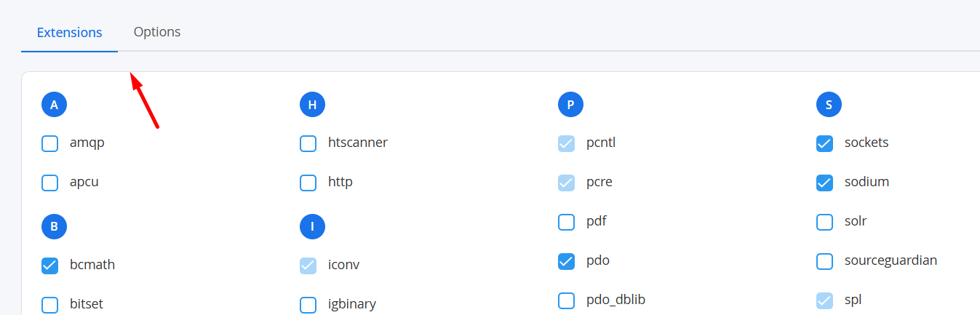This screenshot has width=980, height=315.
Task: Turn on the http extension
Action: pos(308,183)
